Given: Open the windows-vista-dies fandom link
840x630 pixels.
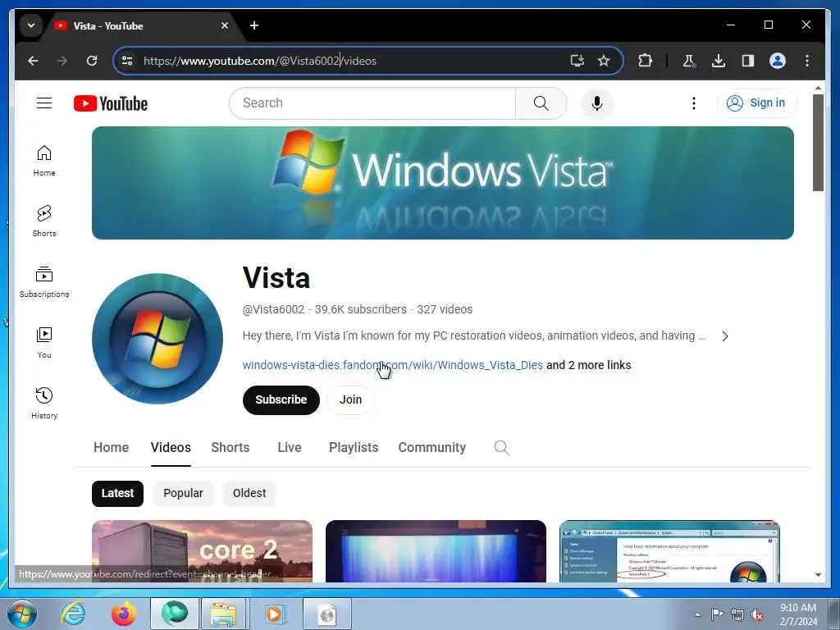Looking at the screenshot, I should [392, 365].
